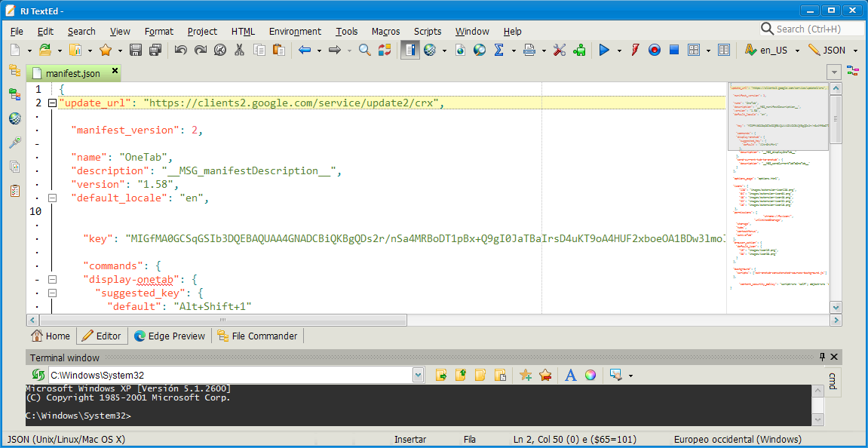The image size is (868, 448).
Task: Open the Project menu
Action: click(x=202, y=32)
